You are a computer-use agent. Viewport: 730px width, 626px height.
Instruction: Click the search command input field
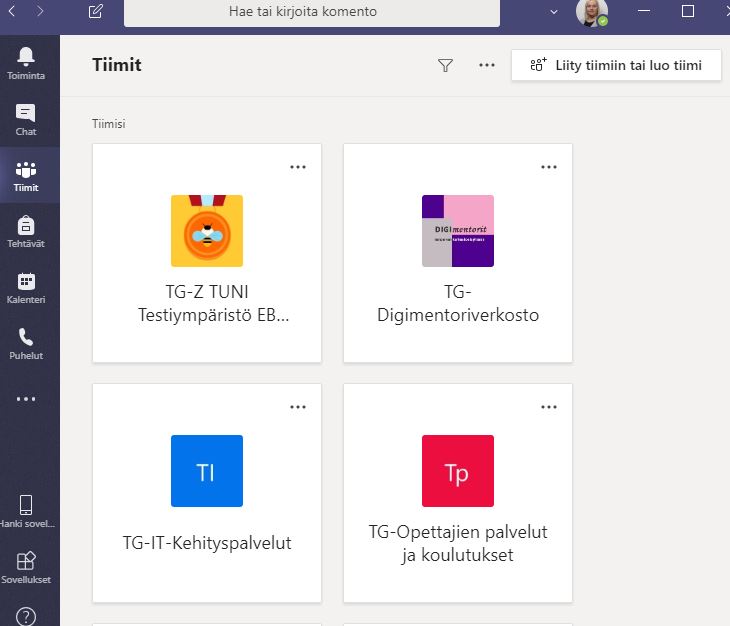(x=311, y=12)
